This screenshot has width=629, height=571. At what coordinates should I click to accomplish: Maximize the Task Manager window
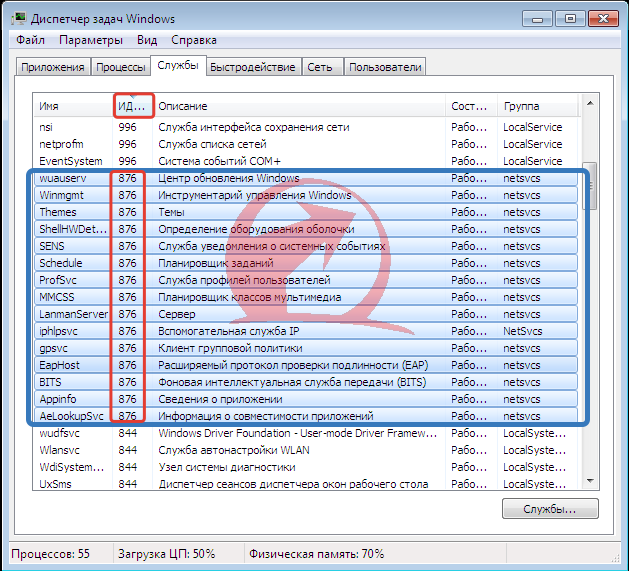(570, 19)
